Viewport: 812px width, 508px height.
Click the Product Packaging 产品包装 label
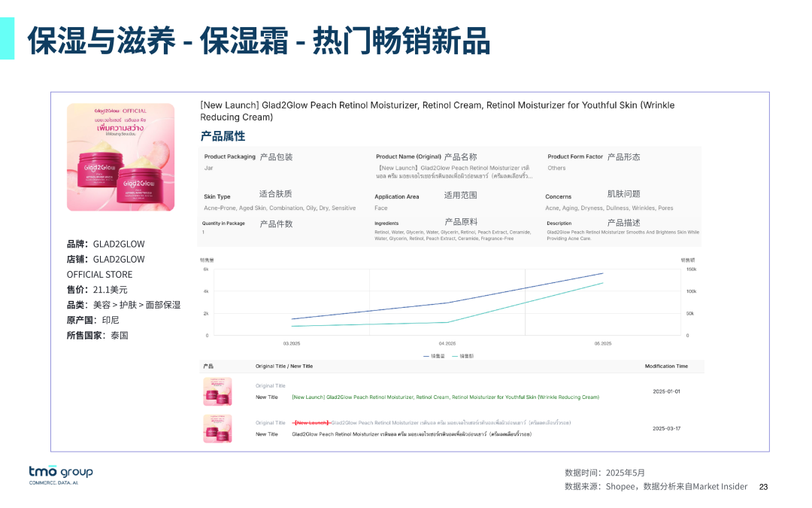coord(249,157)
